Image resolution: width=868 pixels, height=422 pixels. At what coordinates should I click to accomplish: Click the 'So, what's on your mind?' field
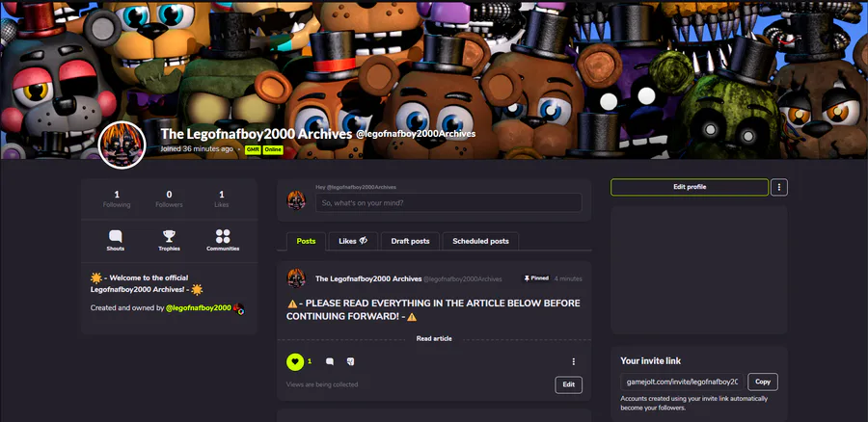tap(448, 203)
